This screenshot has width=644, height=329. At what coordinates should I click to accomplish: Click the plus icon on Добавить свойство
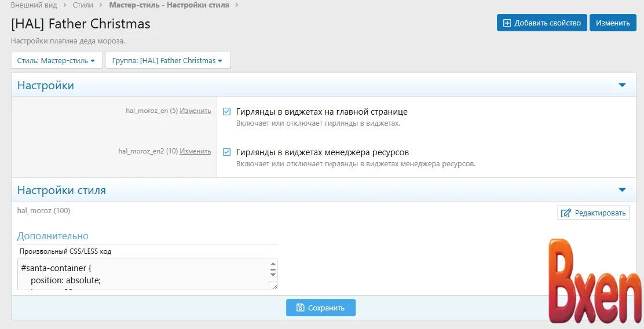[507, 23]
